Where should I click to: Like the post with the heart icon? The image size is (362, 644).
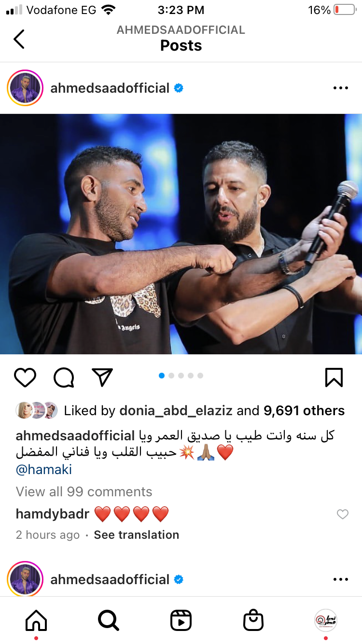tap(25, 378)
